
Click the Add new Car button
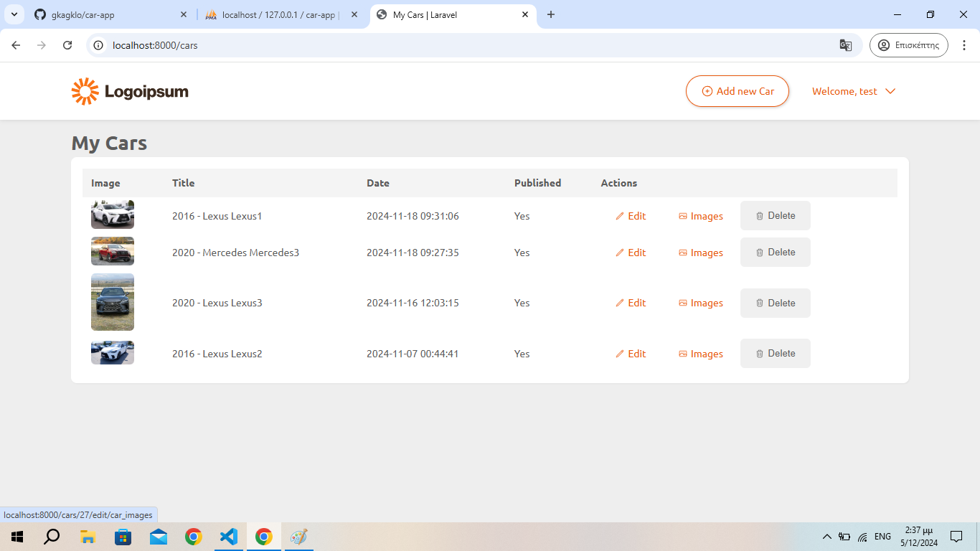[x=738, y=91]
